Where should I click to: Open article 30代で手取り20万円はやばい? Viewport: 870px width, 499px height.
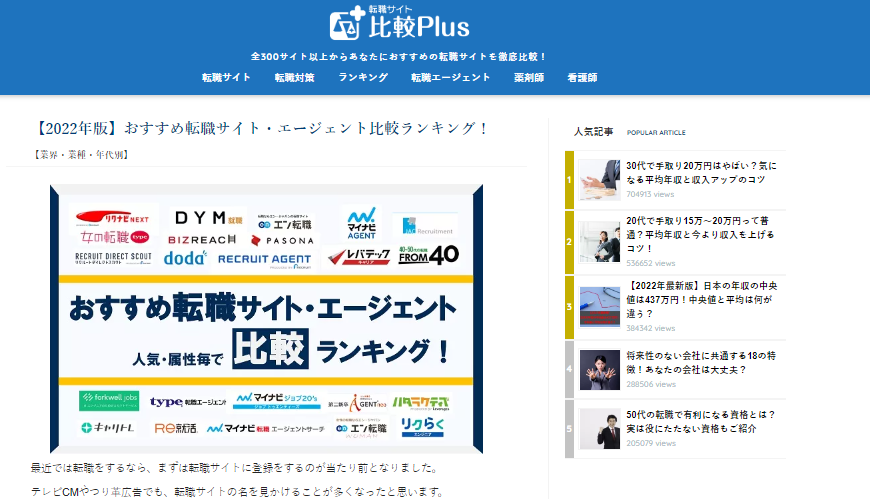click(x=701, y=173)
